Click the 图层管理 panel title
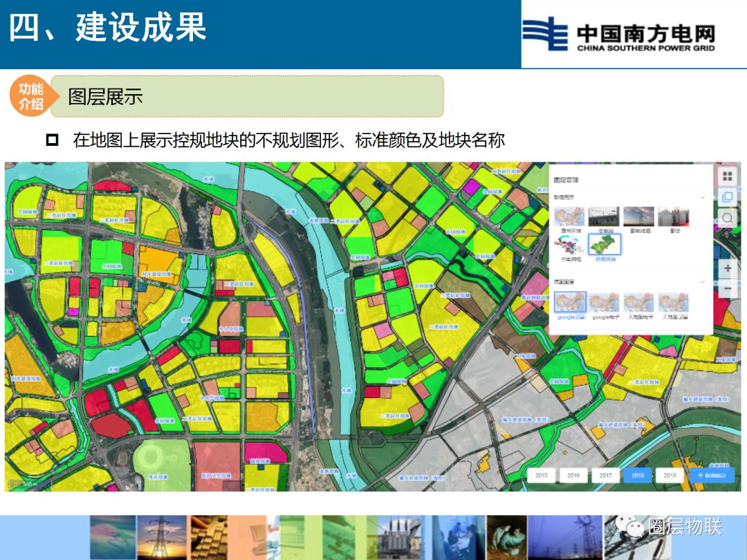The width and height of the screenshot is (747, 560). 566,180
